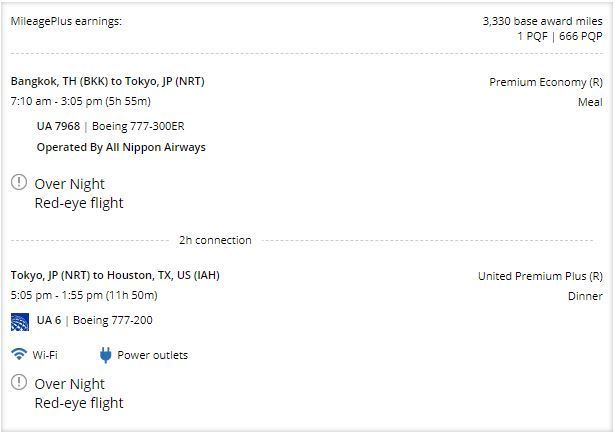Click the Tokyo to Houston route heading
The height and width of the screenshot is (435, 615).
pyautogui.click(x=115, y=275)
